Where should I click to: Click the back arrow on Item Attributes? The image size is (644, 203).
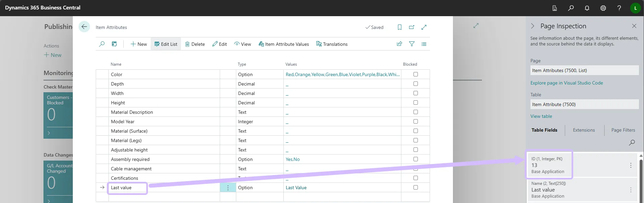pos(84,27)
